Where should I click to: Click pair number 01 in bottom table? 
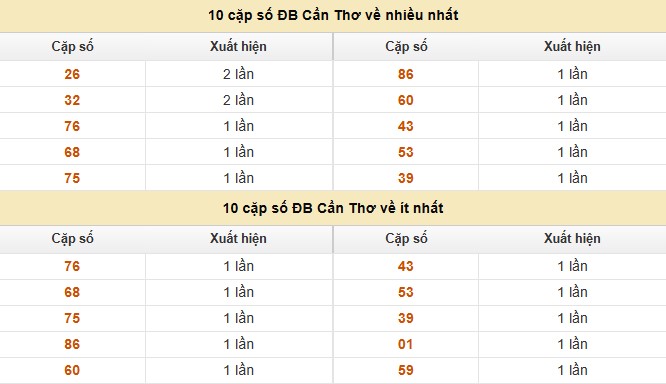[406, 344]
